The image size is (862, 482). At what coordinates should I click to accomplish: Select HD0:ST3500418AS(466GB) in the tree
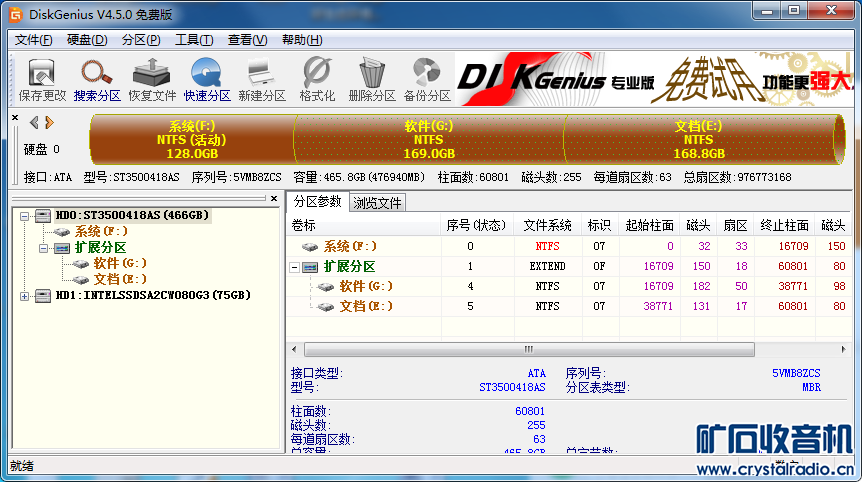[x=132, y=215]
